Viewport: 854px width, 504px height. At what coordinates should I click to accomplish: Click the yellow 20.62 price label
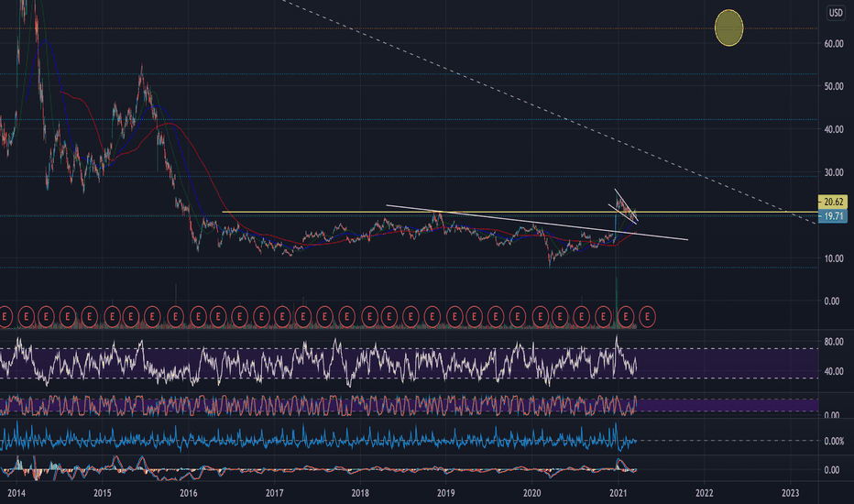(x=832, y=202)
